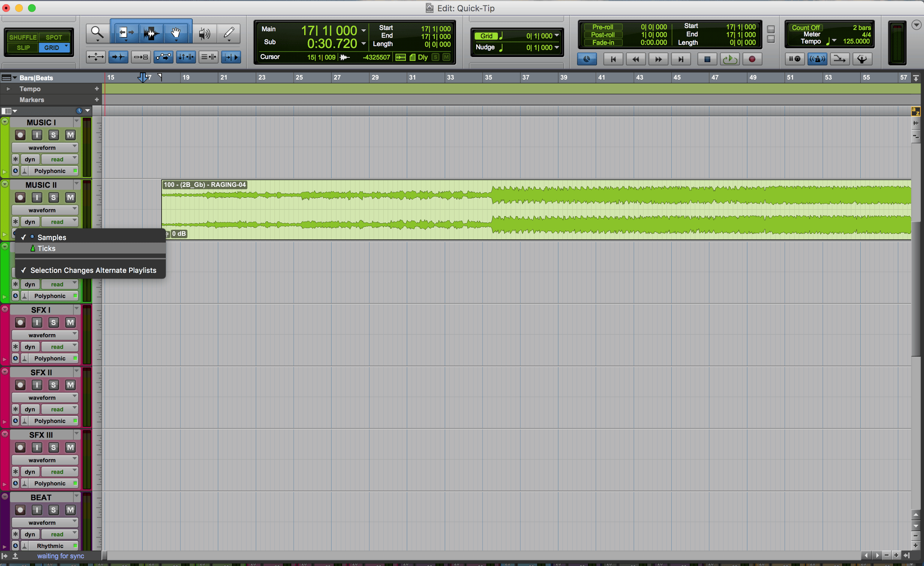Click the timeline playhead marker at bar 17
The image size is (924, 566).
pyautogui.click(x=142, y=78)
